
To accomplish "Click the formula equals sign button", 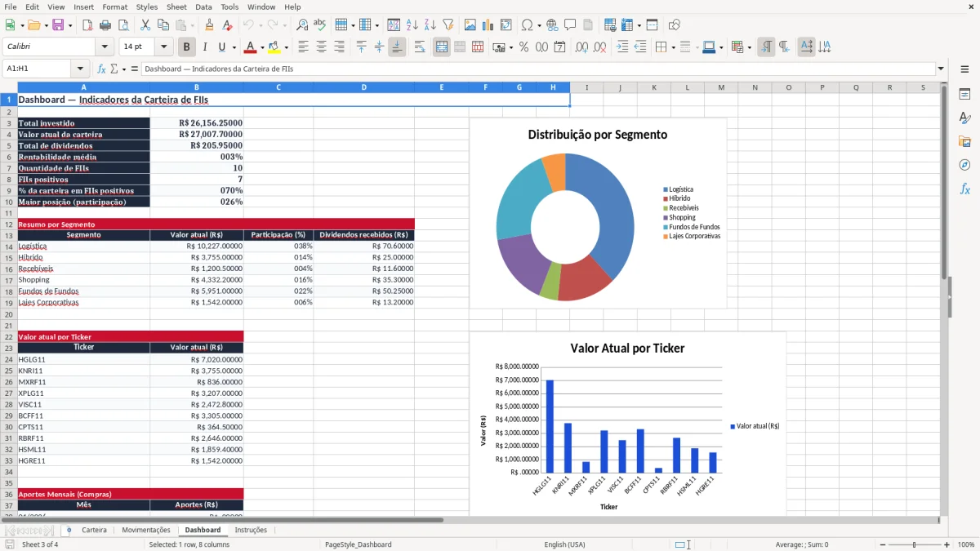I will tap(135, 69).
